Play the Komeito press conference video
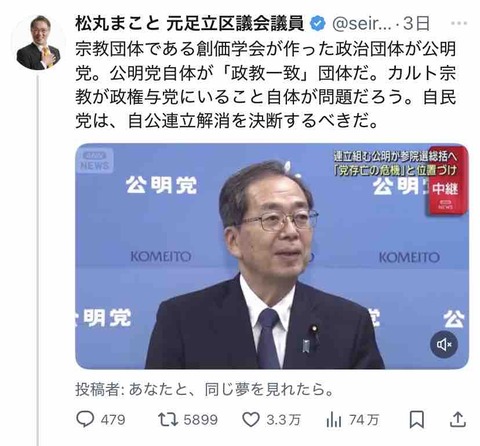 point(272,256)
